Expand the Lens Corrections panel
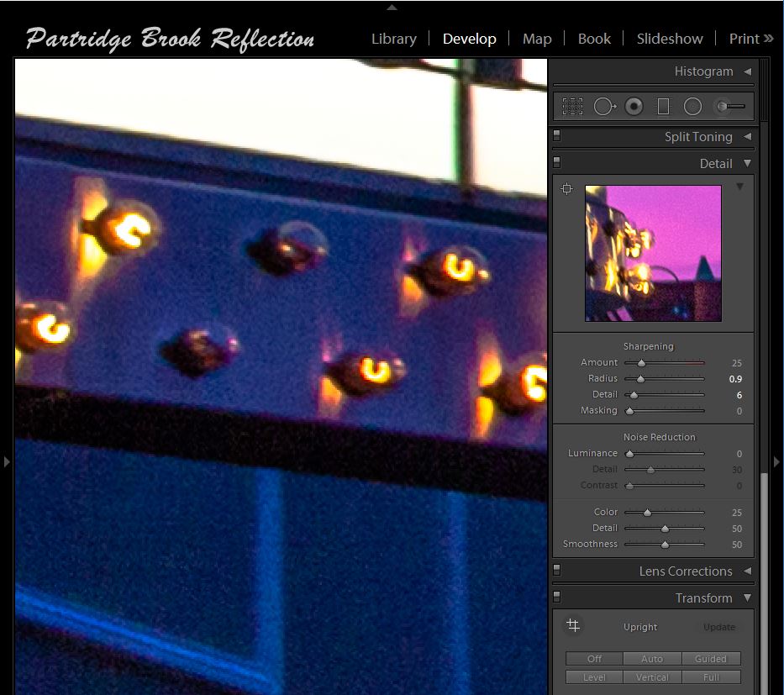Viewport: 784px width, 695px height. pos(748,571)
